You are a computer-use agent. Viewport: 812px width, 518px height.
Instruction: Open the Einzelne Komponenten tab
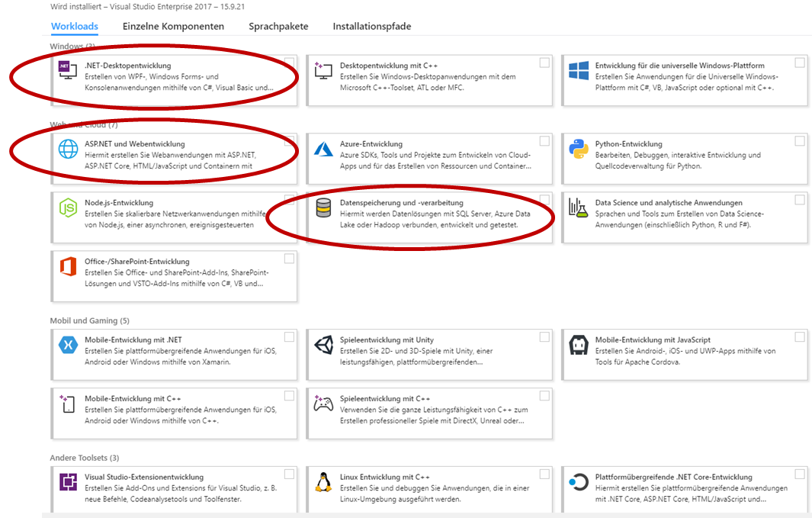pos(174,26)
